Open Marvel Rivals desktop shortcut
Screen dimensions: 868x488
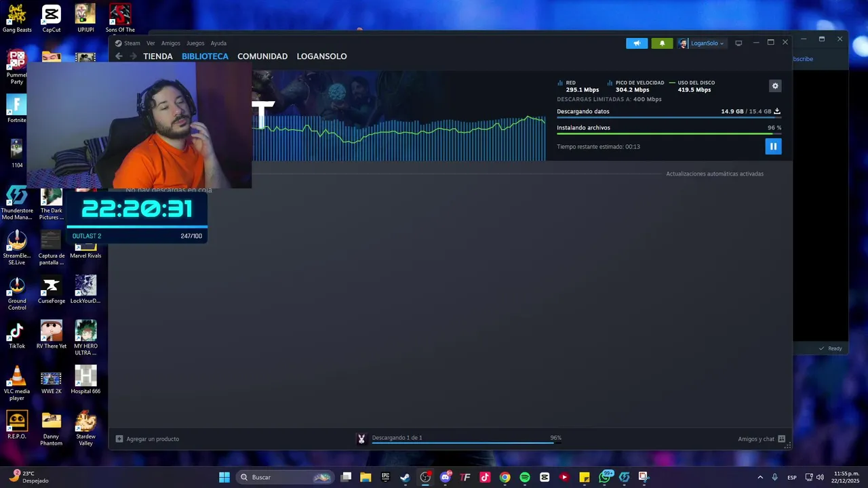click(85, 251)
